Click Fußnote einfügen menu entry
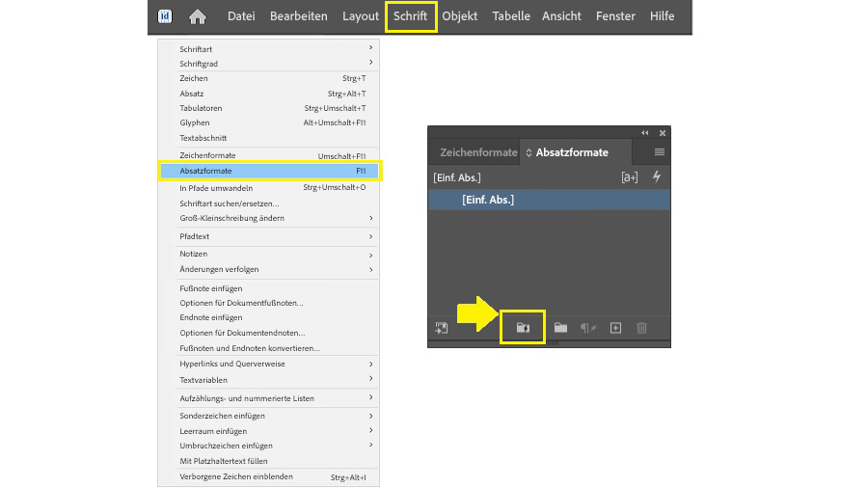Screen dimensions: 868x488 pyautogui.click(x=211, y=288)
